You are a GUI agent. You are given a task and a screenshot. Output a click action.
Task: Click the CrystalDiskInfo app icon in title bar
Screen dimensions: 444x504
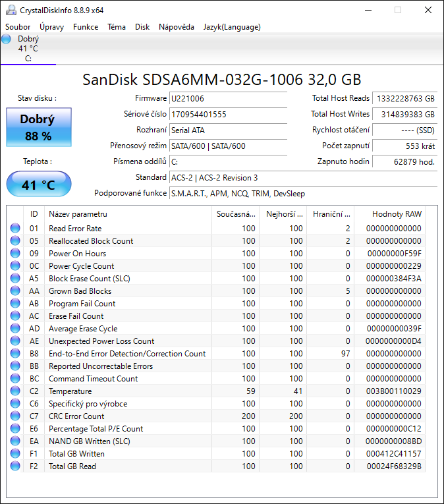tap(11, 10)
